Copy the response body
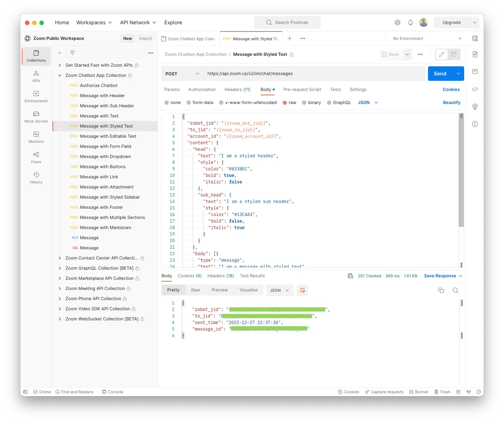The image size is (504, 423). tap(441, 290)
